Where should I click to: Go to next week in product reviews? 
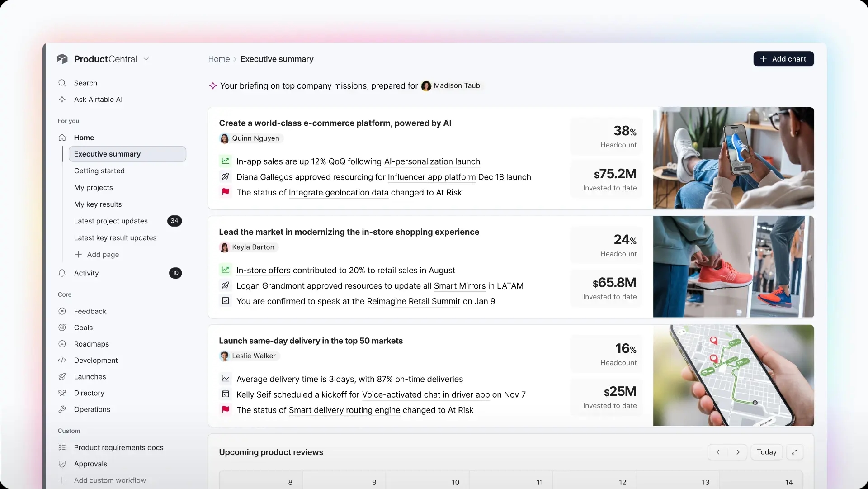738,452
